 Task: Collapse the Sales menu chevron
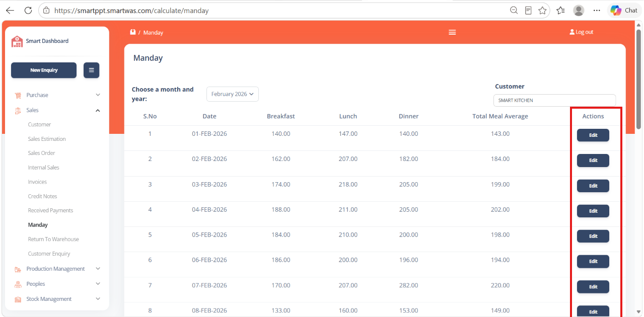[x=98, y=110]
